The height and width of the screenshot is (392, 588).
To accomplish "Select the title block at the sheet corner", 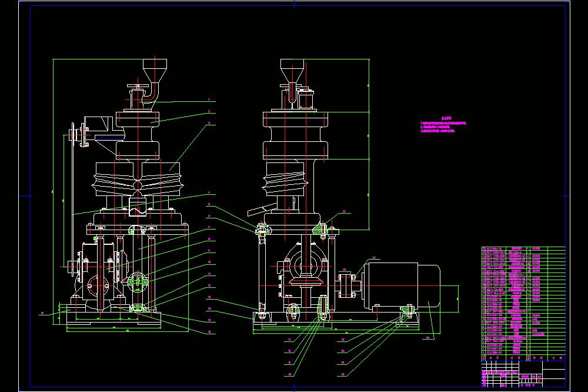I will (523, 374).
